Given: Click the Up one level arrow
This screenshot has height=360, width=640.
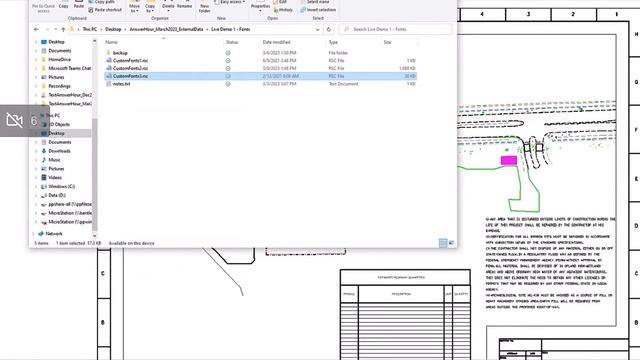Looking at the screenshot, I should 63,29.
